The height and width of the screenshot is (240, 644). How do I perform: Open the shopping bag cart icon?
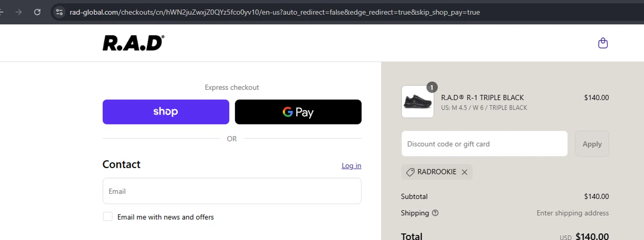[603, 43]
